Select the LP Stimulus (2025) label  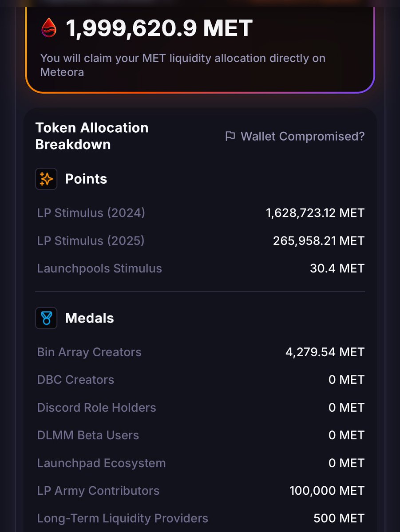tap(91, 240)
